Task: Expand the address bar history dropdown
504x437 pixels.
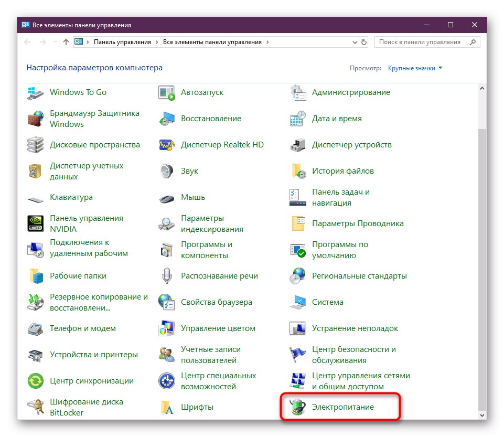Action: [x=355, y=42]
